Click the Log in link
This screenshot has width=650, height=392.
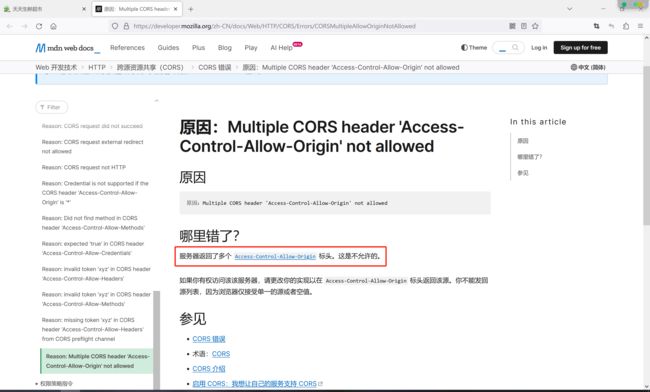[x=539, y=48]
